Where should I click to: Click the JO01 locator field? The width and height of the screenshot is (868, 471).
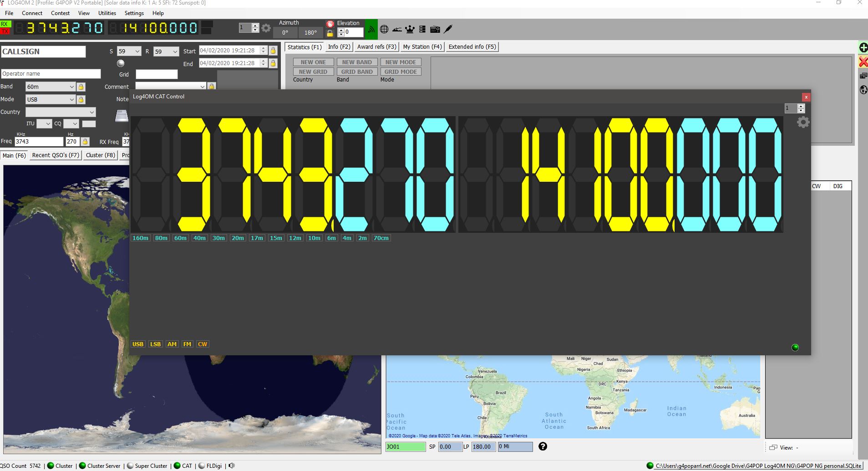click(406, 447)
